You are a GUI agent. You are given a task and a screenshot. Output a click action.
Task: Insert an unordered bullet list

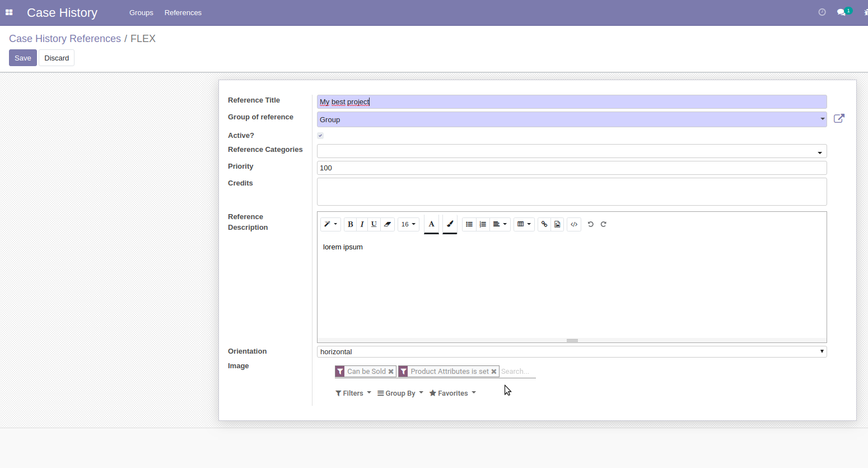(469, 224)
